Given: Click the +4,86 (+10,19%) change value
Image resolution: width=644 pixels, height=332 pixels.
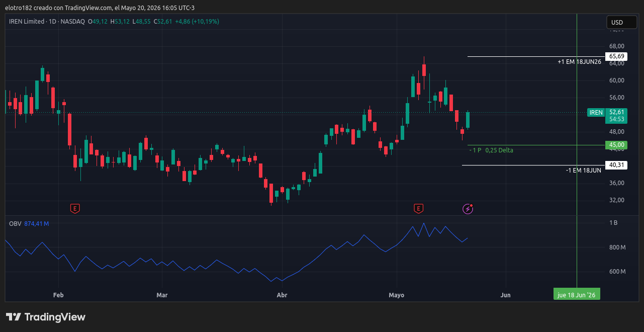Looking at the screenshot, I should 197,22.
